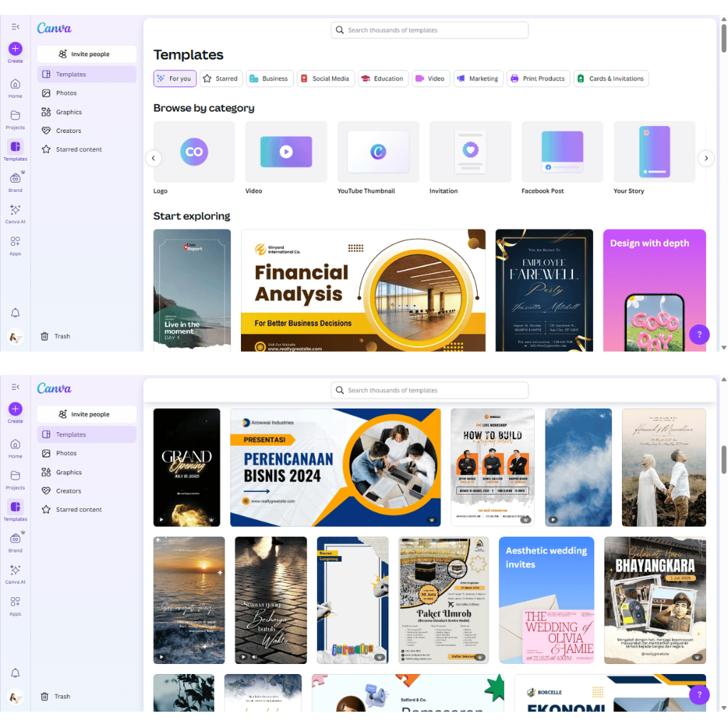Open help with the question mark button
The height and width of the screenshot is (728, 728).
point(699,334)
